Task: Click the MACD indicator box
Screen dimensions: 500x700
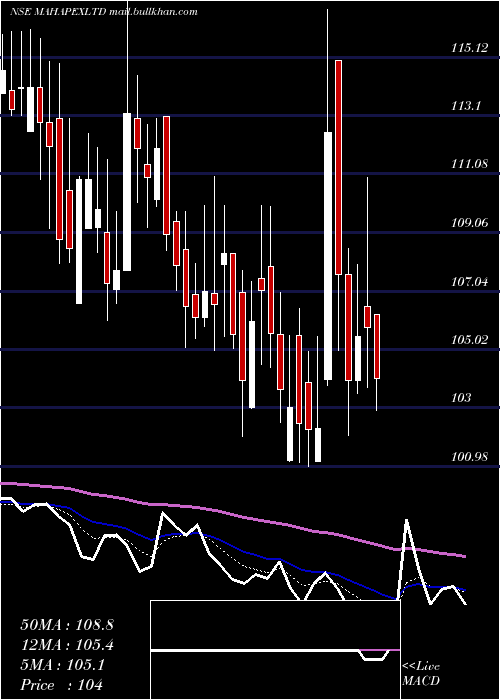Action: point(275,650)
